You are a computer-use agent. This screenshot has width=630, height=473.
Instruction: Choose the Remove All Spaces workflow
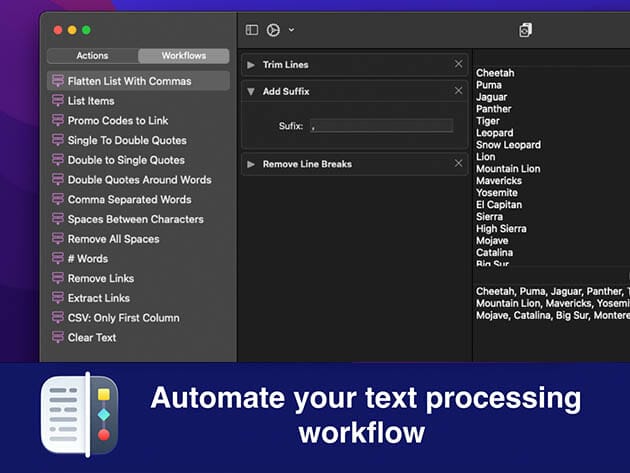(113, 239)
